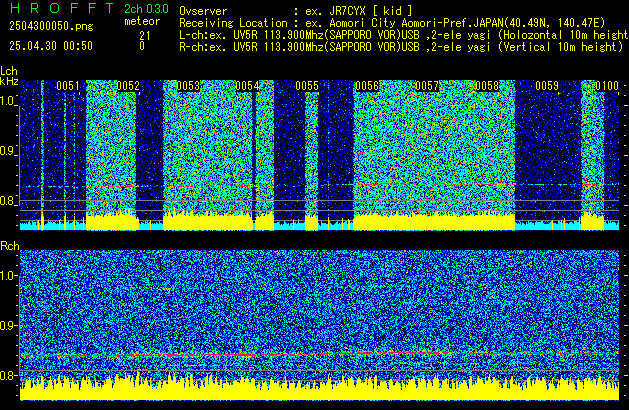Click the Rch 1.0 kHz axis label
Image resolution: width=629 pixels, height=410 pixels.
point(8,276)
